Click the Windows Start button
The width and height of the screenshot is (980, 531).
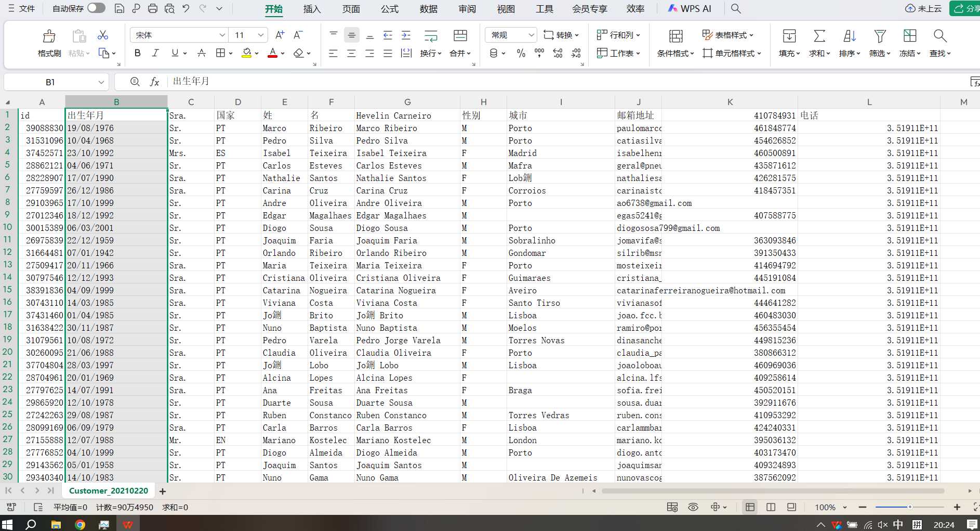click(7, 524)
